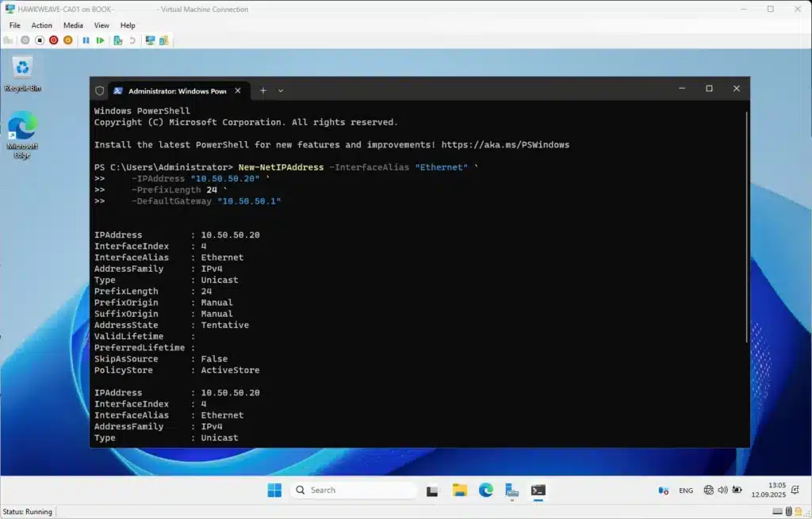Click the taskbar Search box

(x=353, y=490)
